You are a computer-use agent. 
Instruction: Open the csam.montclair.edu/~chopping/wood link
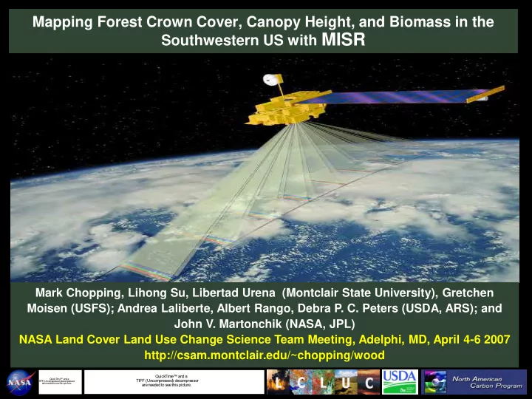265,355
